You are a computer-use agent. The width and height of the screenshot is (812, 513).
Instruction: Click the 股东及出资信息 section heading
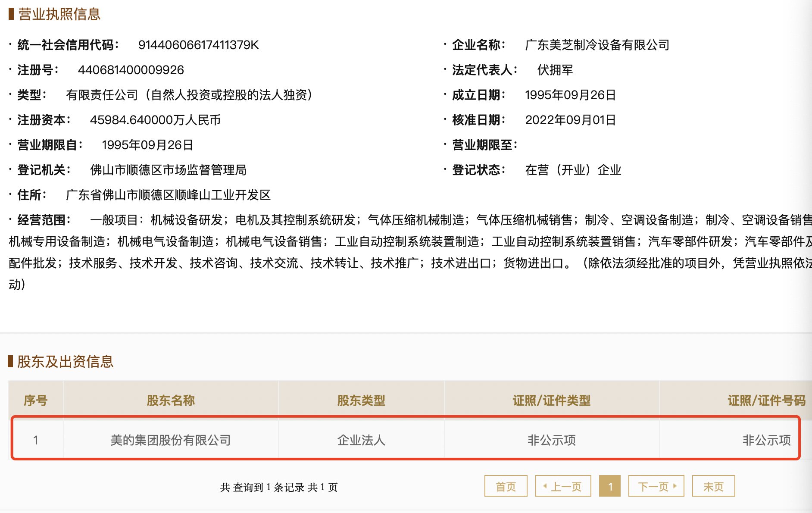65,361
